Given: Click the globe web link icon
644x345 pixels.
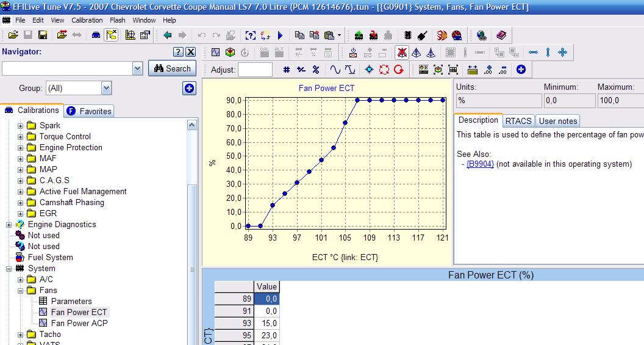Looking at the screenshot, I should coord(482,35).
